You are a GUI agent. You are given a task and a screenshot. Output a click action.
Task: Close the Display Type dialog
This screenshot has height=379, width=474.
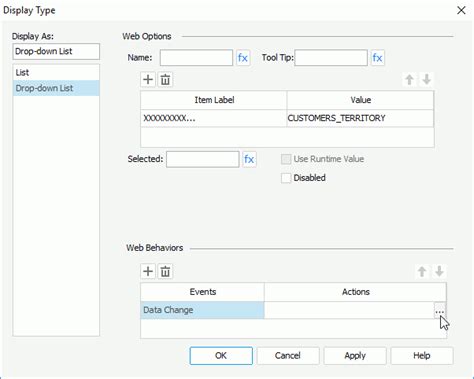pos(461,10)
